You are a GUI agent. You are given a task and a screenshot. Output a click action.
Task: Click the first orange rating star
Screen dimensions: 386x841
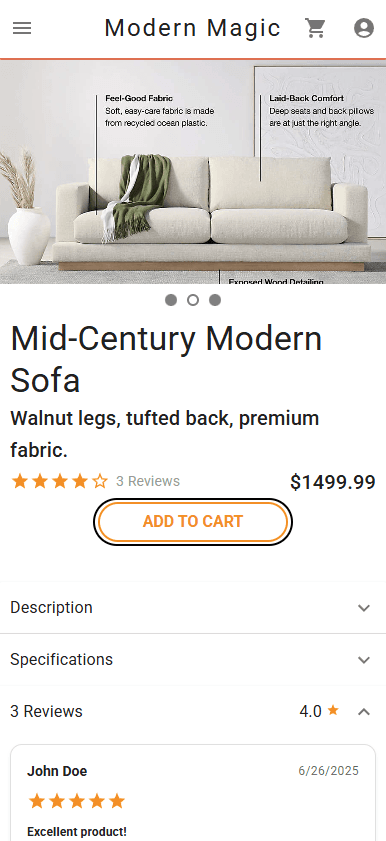(x=20, y=481)
